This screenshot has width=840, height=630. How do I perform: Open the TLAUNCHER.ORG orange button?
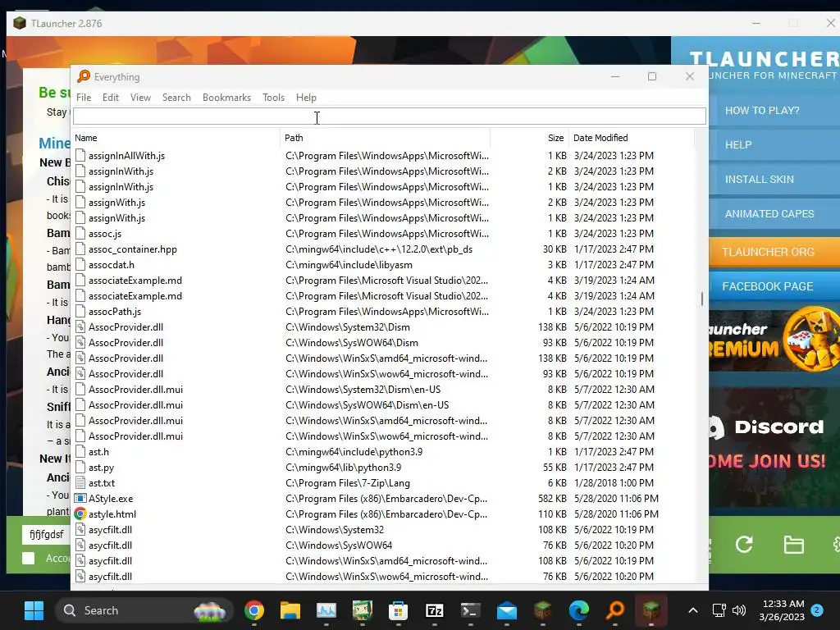pos(774,252)
